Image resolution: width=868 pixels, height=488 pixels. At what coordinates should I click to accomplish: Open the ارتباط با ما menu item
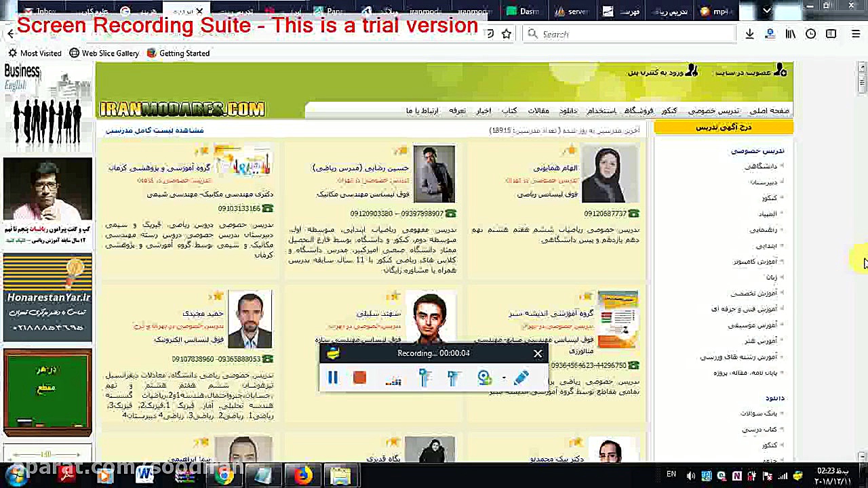click(x=422, y=110)
